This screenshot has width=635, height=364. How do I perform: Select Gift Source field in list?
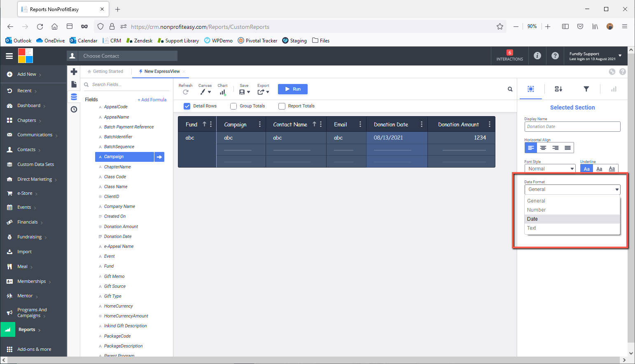115,286
